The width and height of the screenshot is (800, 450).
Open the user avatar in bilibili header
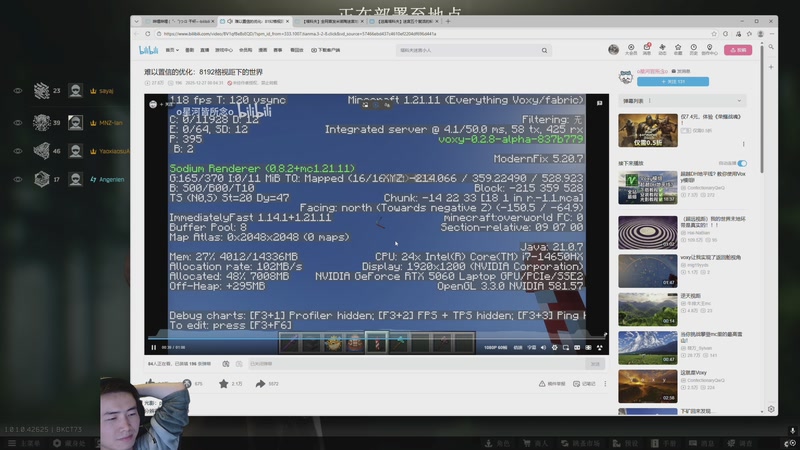[613, 49]
